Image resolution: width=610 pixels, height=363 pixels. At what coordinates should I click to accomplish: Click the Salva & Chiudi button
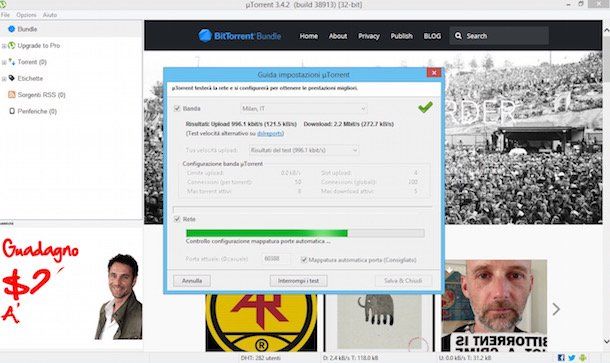pos(403,281)
